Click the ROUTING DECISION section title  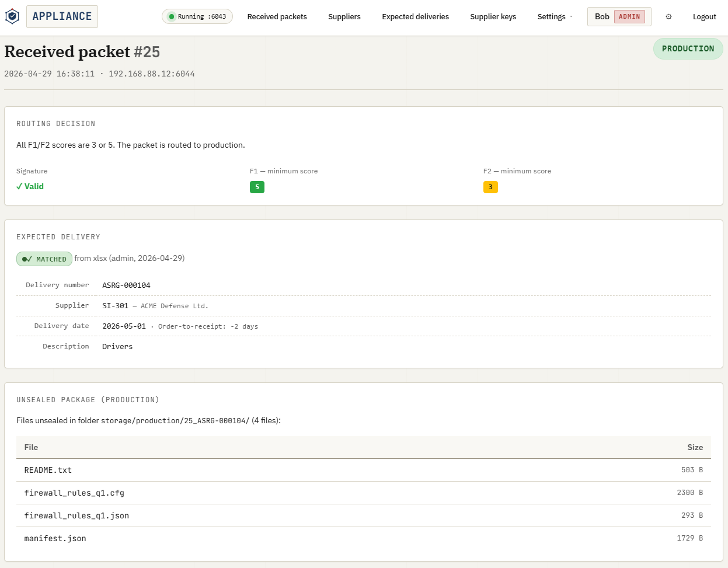(x=55, y=124)
